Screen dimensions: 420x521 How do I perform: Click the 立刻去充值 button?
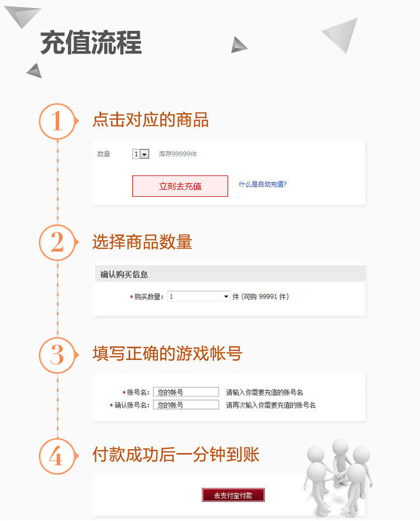[180, 186]
